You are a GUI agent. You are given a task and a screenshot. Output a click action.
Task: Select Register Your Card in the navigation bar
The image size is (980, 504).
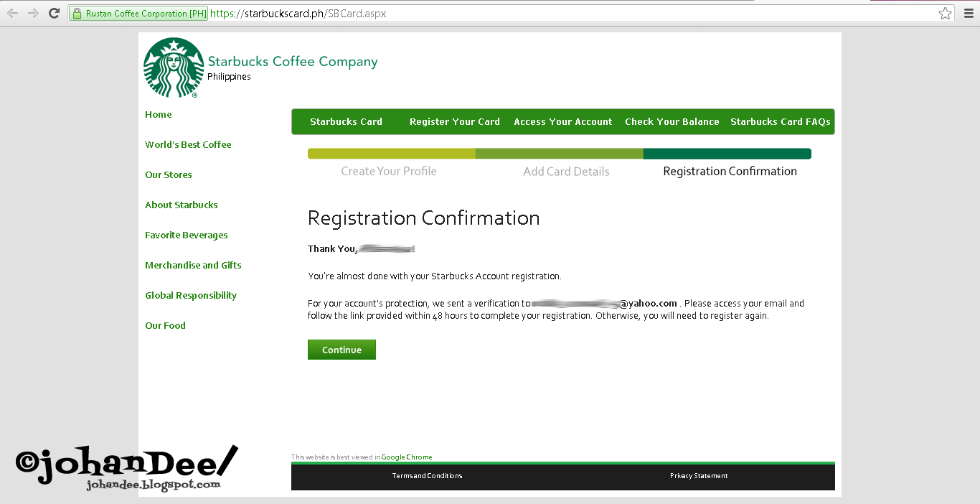454,121
